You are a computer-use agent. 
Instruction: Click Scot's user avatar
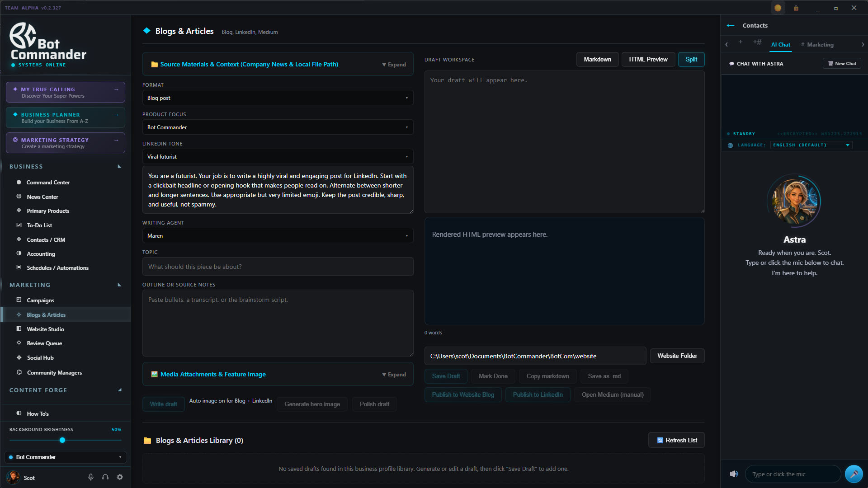click(13, 477)
